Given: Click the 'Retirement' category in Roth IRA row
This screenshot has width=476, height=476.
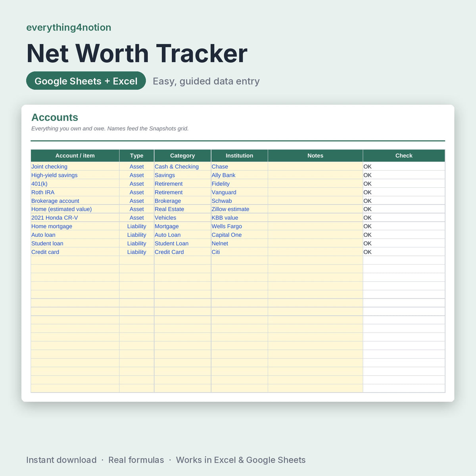Looking at the screenshot, I should coord(182,192).
